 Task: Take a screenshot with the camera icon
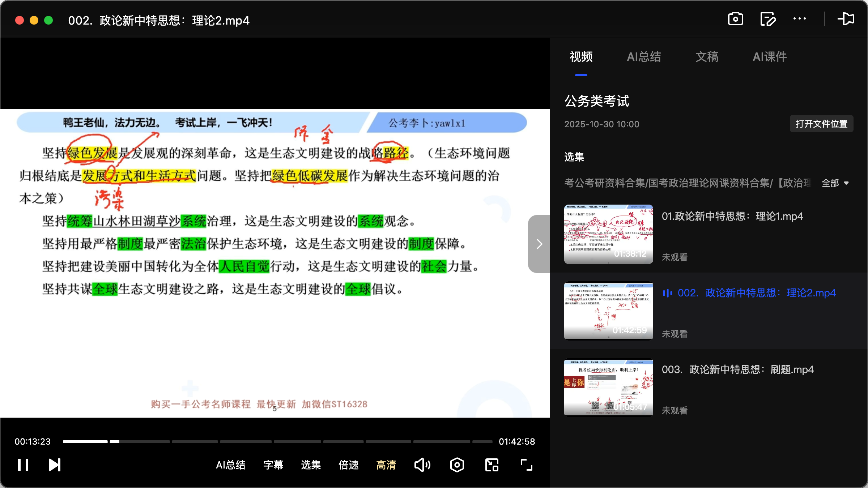pos(736,19)
